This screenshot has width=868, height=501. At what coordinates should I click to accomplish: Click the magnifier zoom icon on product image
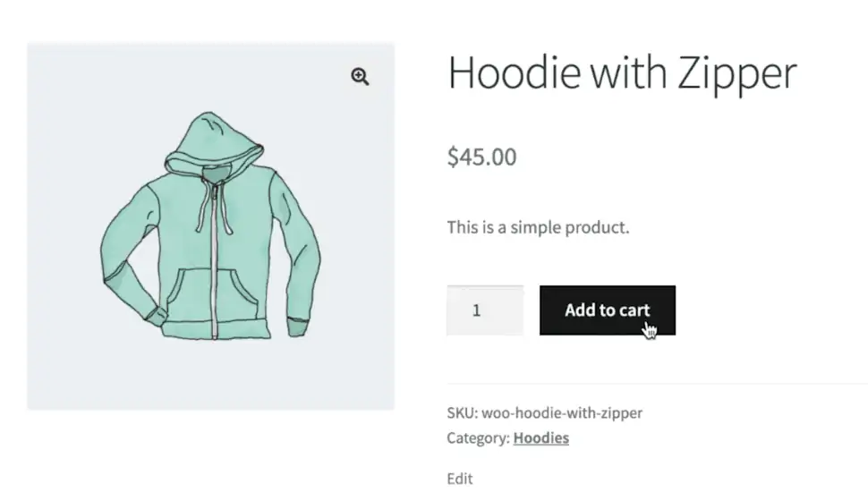coord(360,77)
